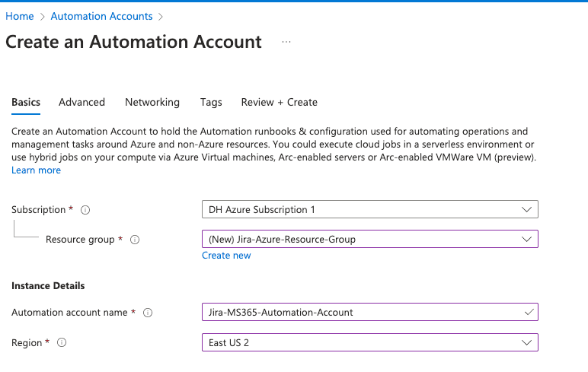The width and height of the screenshot is (588, 372).
Task: Open the Tags tab
Action: pyautogui.click(x=211, y=102)
